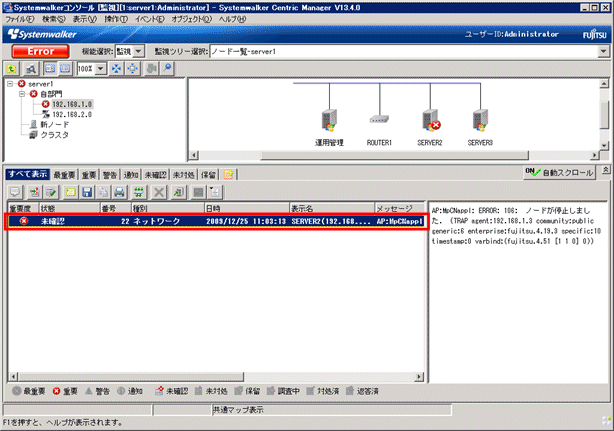Select the map view layout icon
The width and height of the screenshot is (614, 431).
50,69
